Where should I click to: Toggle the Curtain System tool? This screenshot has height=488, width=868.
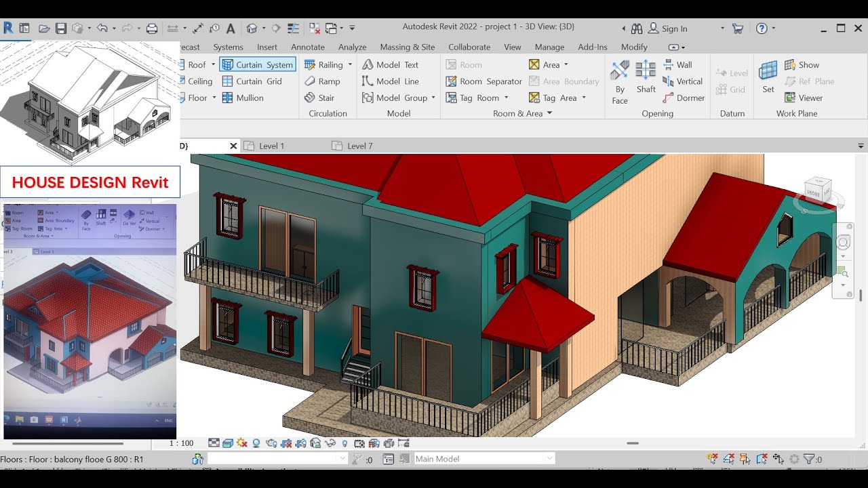pos(258,64)
